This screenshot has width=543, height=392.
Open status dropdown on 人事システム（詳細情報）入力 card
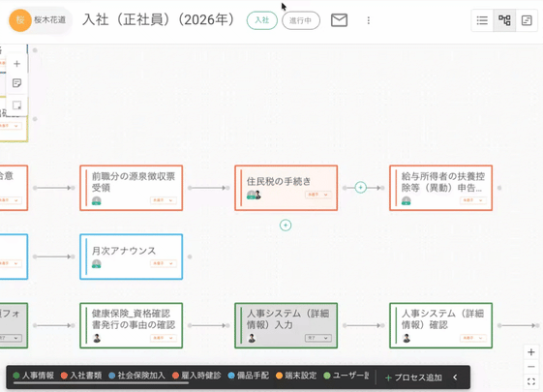pyautogui.click(x=317, y=338)
